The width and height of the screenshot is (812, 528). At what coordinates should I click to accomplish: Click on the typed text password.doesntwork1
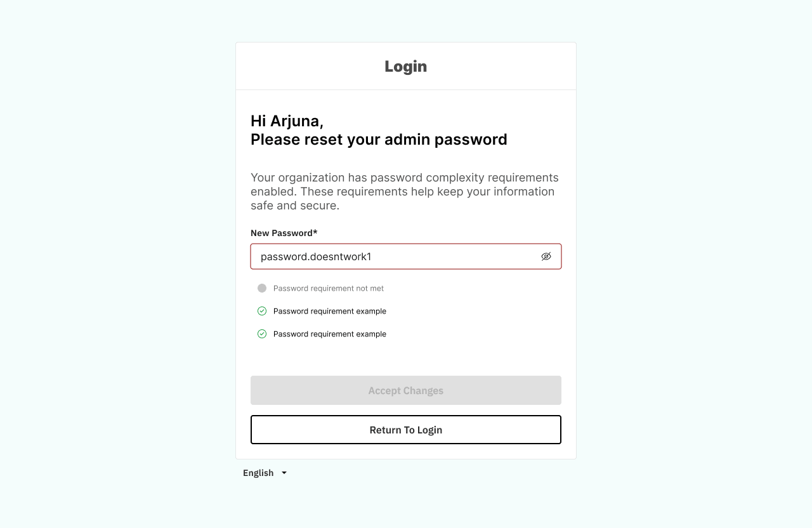point(315,256)
